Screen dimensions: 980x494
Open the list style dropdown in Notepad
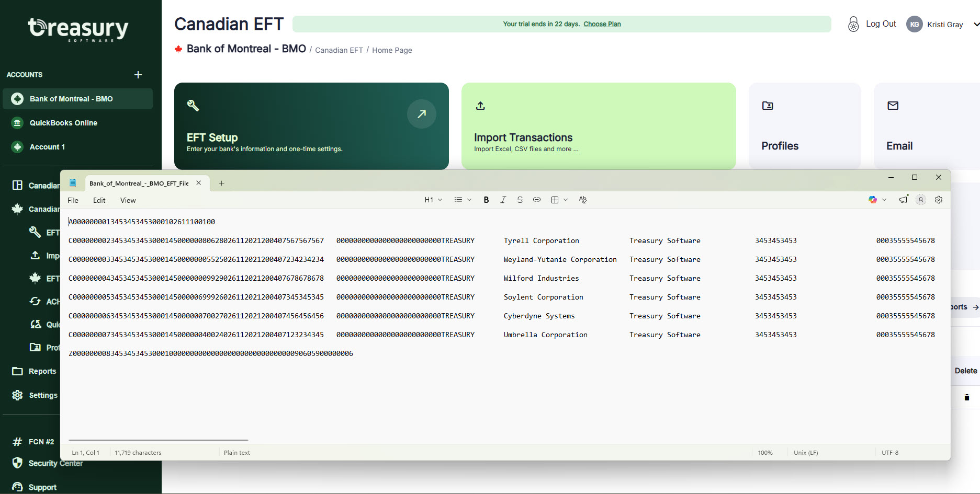click(463, 200)
